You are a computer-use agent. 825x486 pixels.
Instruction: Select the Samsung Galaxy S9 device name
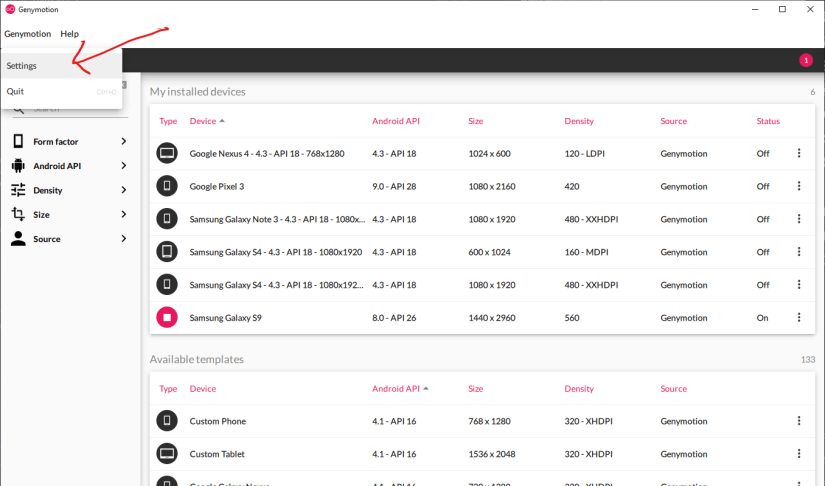tap(225, 318)
